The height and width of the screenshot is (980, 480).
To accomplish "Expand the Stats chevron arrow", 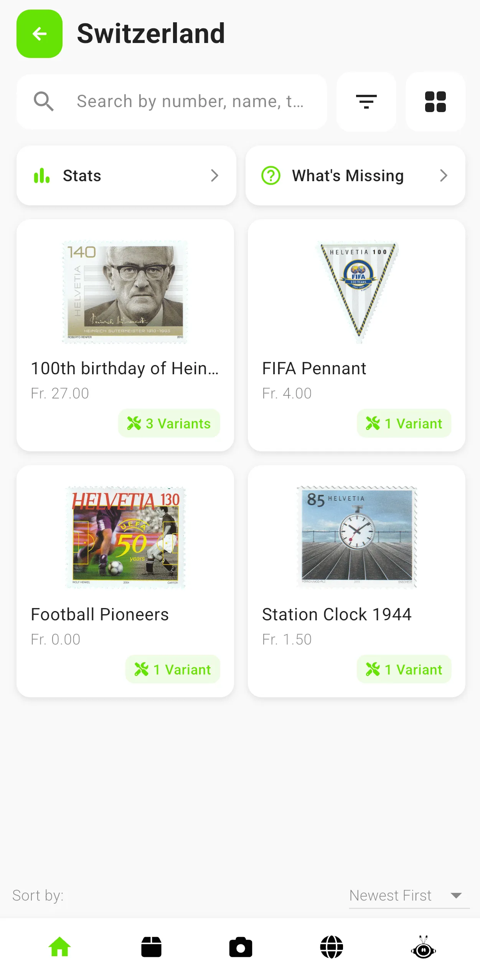I will 214,175.
